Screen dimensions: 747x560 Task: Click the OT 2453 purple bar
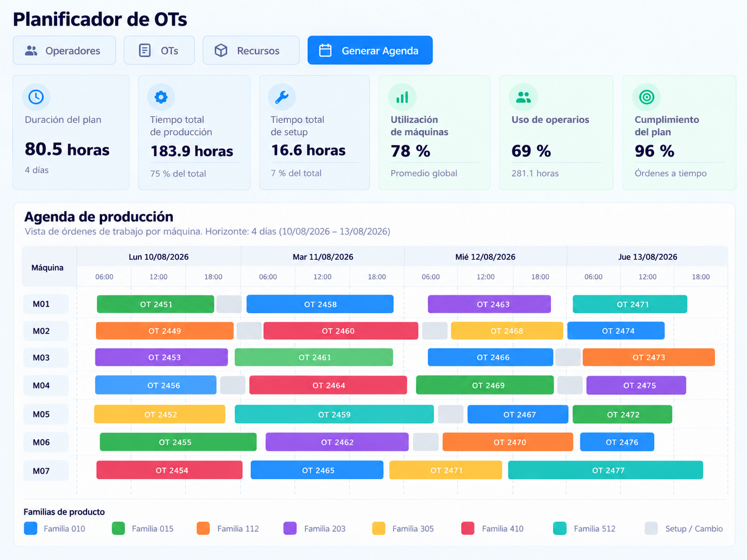click(x=161, y=357)
